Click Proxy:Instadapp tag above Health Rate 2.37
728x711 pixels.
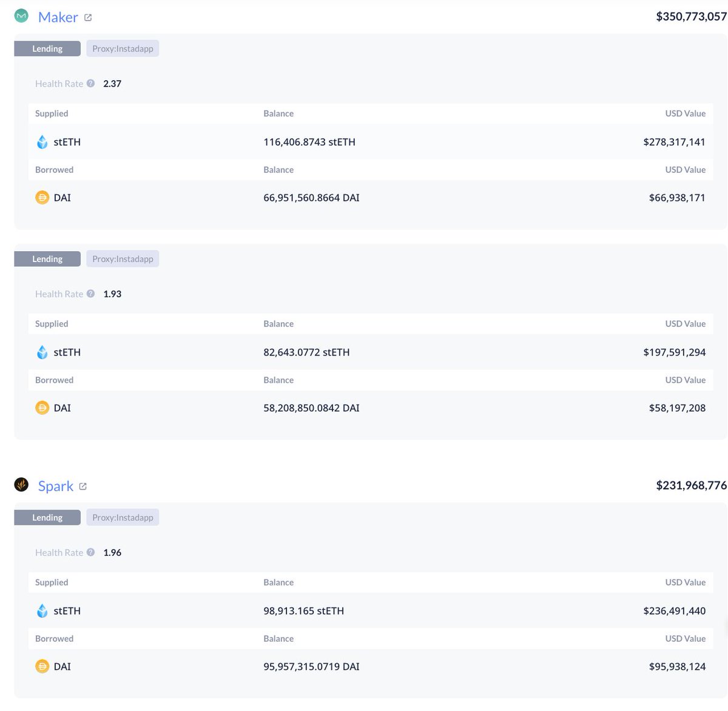point(123,49)
